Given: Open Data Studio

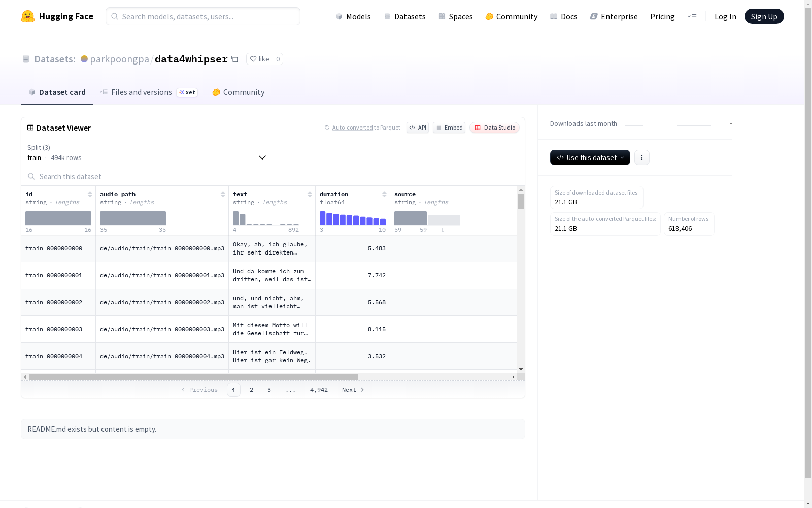Looking at the screenshot, I should click(494, 128).
